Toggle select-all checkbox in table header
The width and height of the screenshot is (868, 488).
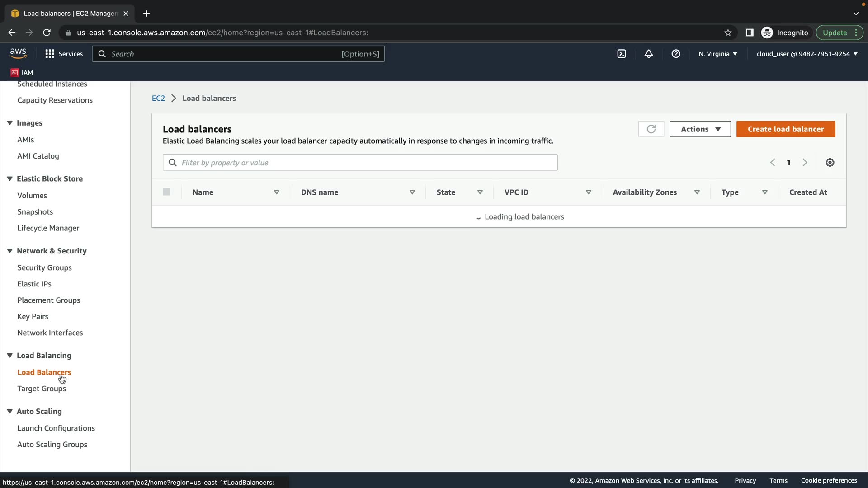tap(166, 192)
